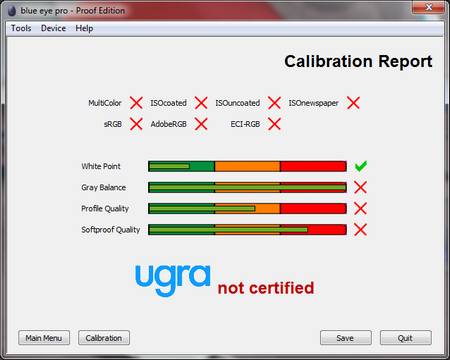Screen dimensions: 450x360
Task: Click the 'AdobeRGB' label
Action: (x=169, y=124)
